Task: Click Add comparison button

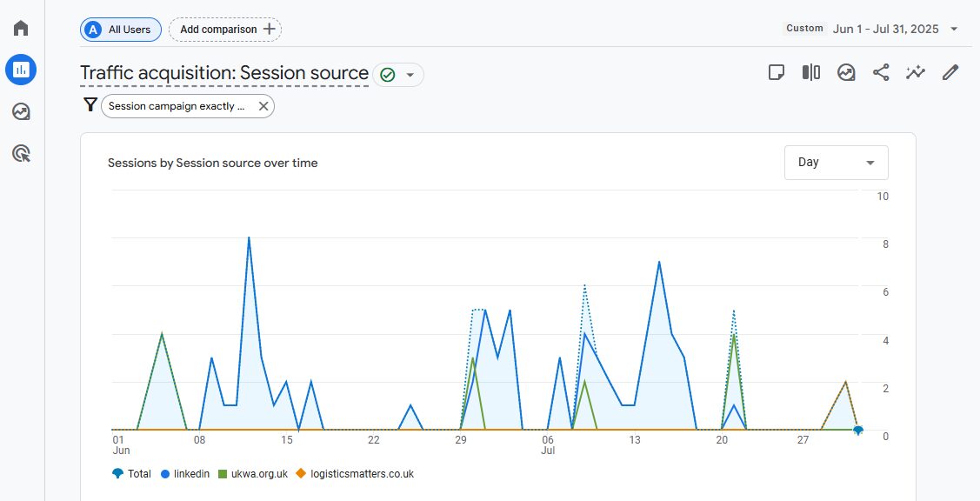Action: click(x=225, y=30)
